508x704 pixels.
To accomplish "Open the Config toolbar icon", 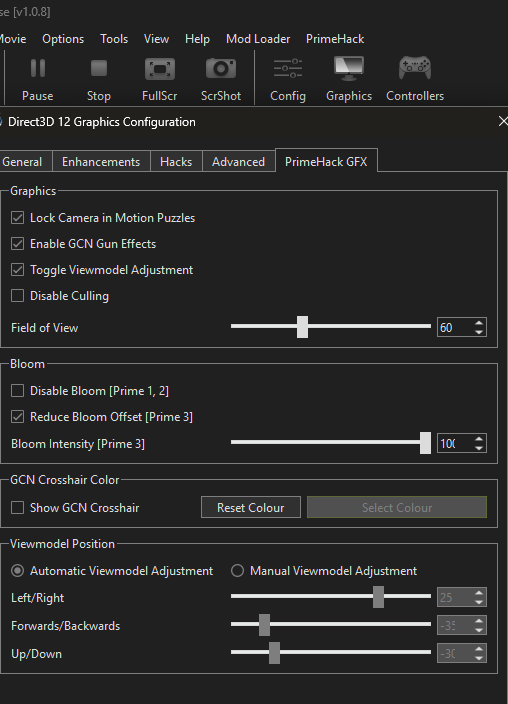I will (x=288, y=69).
